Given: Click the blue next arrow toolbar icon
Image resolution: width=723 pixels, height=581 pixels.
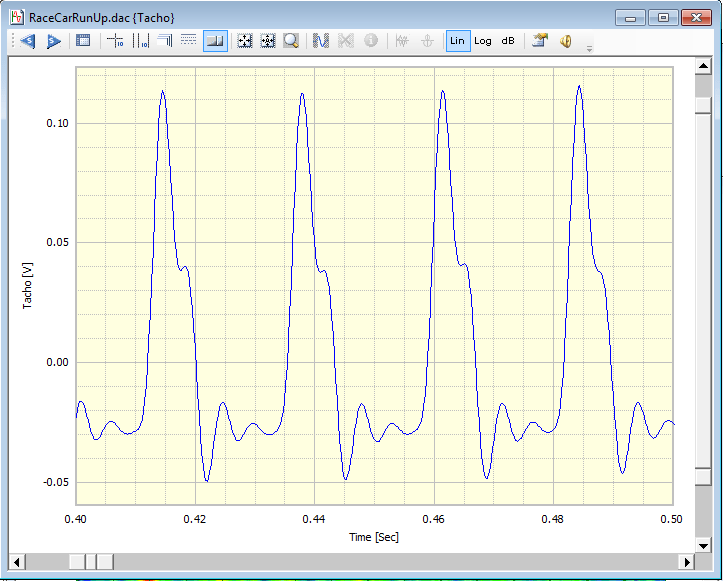Looking at the screenshot, I should pyautogui.click(x=53, y=41).
